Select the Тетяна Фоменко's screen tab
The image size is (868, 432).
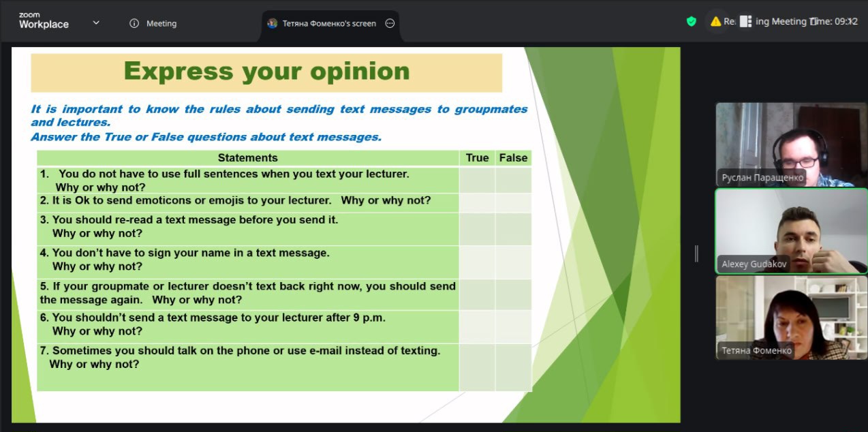pos(328,23)
